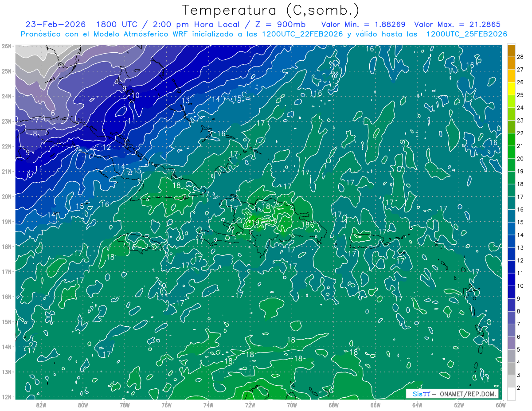Click the '13' contour label on the map

click(x=186, y=100)
